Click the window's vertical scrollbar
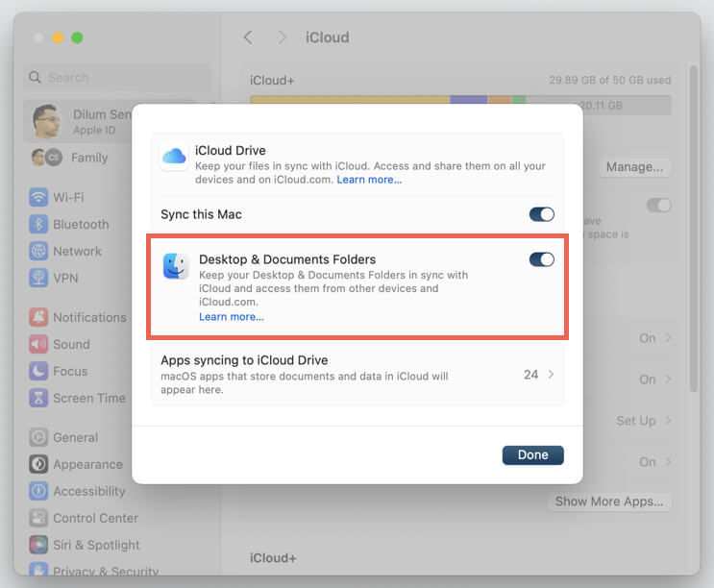The width and height of the screenshot is (714, 588). (693, 228)
